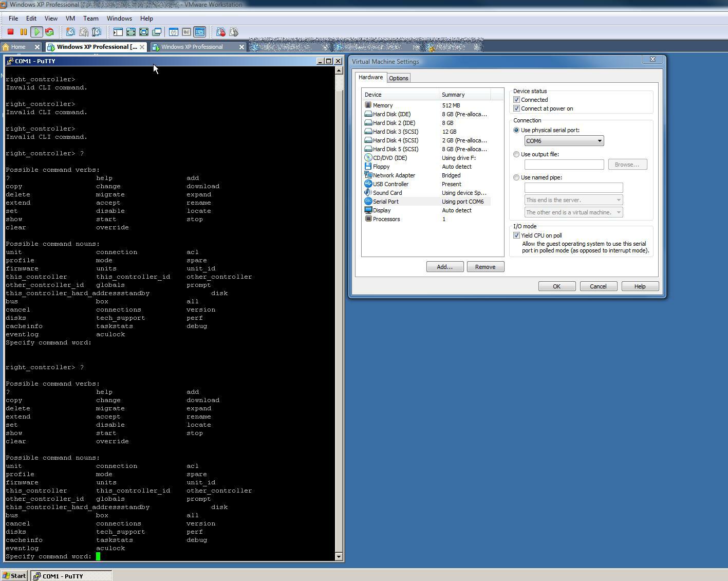
Task: Switch to the Options tab
Action: tap(399, 78)
